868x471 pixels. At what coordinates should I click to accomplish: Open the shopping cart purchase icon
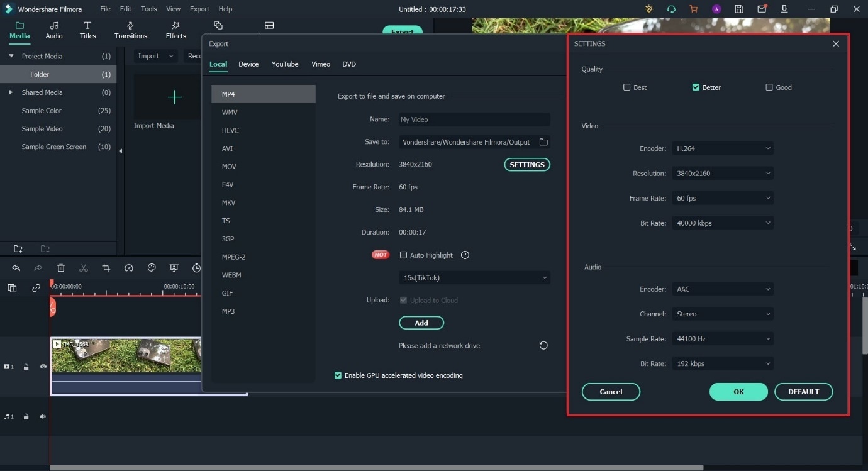click(693, 9)
